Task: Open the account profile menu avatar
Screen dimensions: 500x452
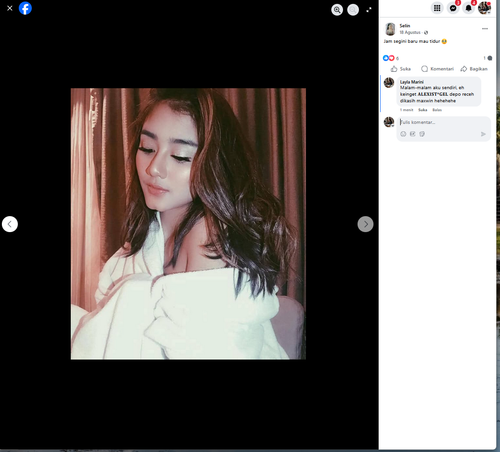Action: click(x=484, y=8)
